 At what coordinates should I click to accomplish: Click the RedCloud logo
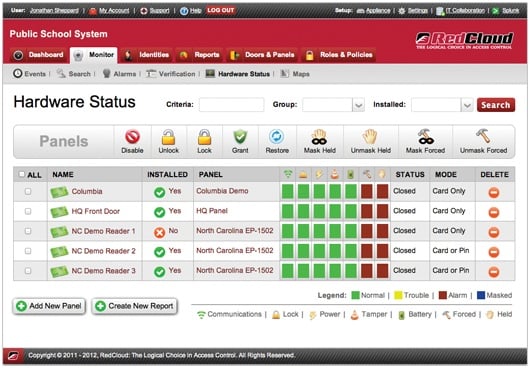[x=464, y=40]
